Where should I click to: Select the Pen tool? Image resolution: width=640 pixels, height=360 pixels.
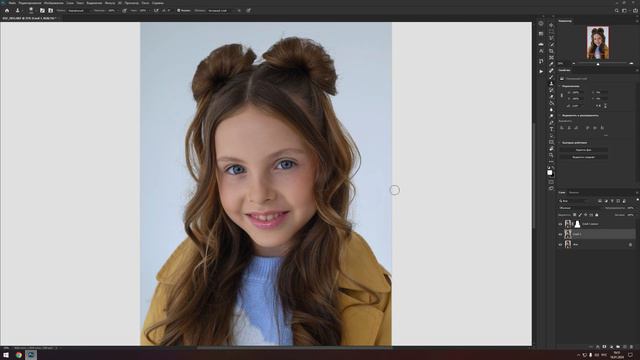551,122
